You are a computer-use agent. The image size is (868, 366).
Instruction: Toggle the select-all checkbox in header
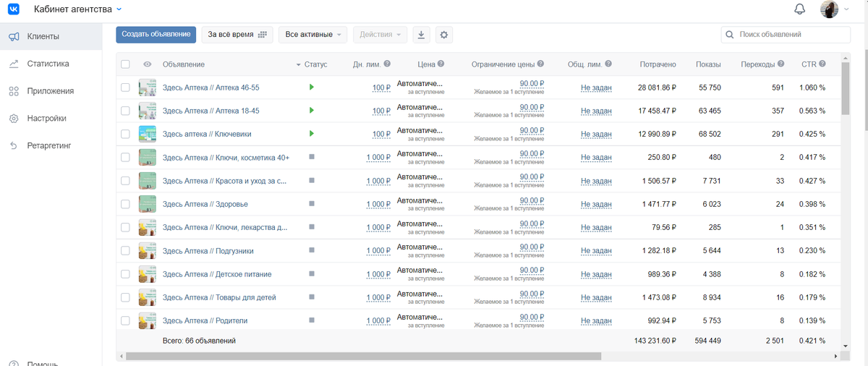pos(125,64)
